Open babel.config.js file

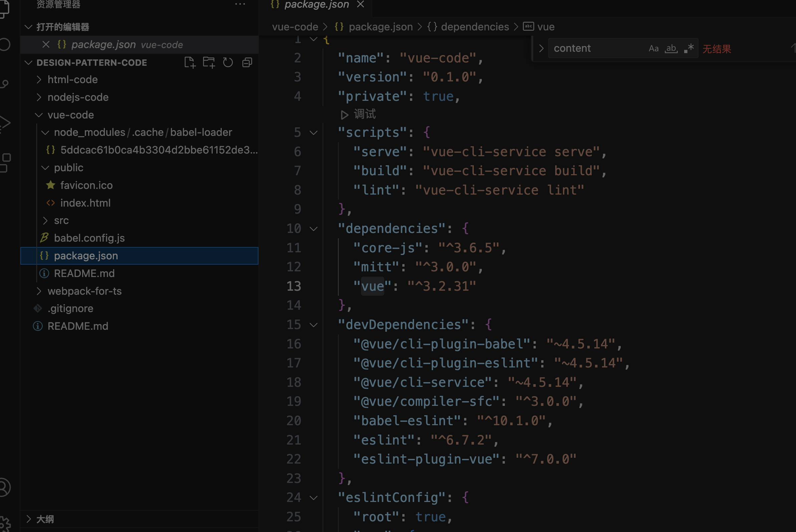click(x=139, y=238)
